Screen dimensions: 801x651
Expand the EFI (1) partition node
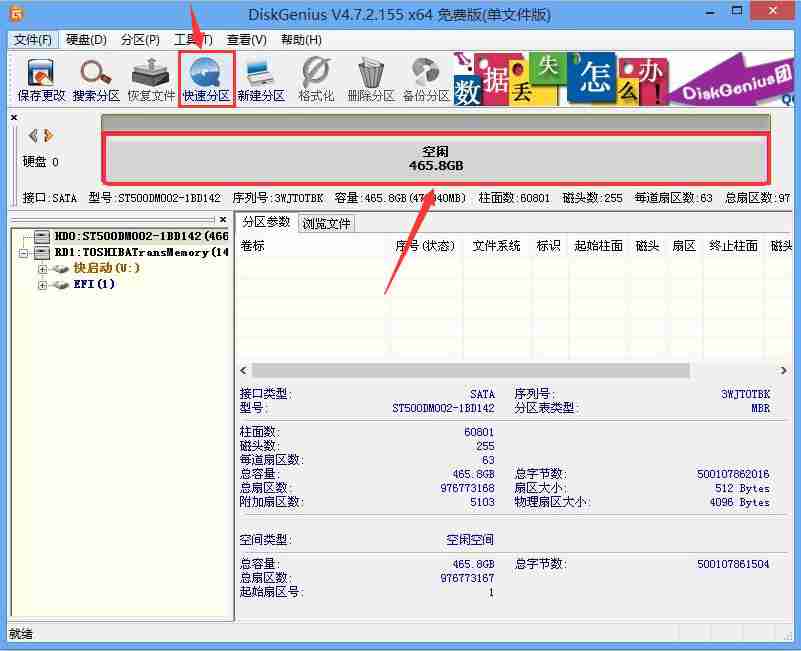click(42, 285)
